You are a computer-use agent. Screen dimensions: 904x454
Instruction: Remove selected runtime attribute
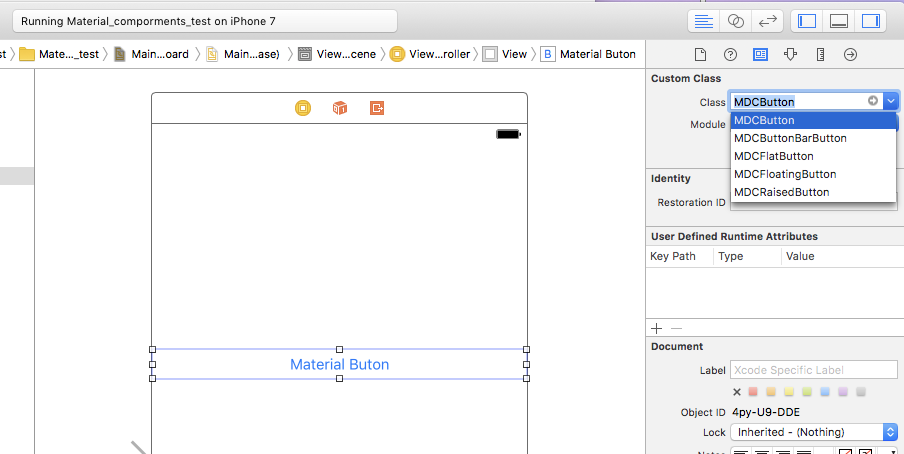(x=676, y=328)
